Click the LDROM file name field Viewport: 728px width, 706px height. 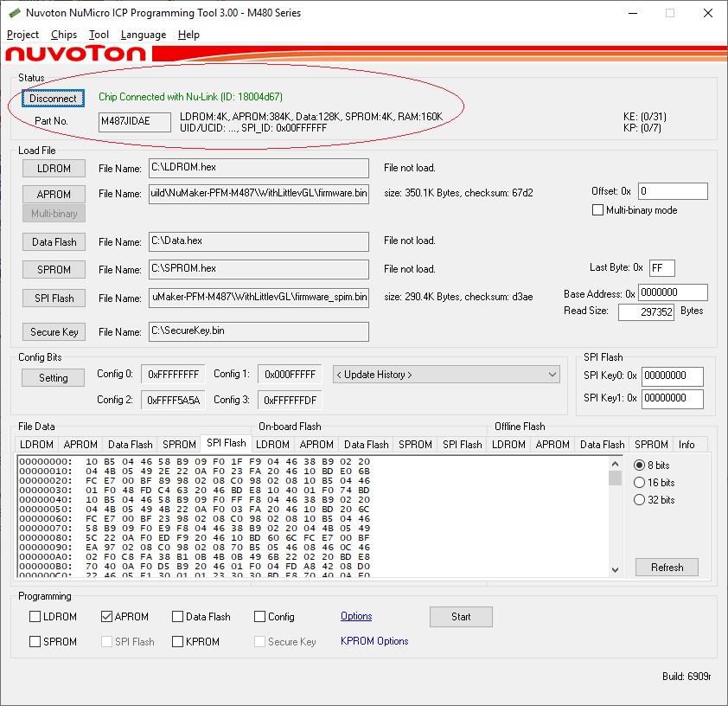pos(259,168)
